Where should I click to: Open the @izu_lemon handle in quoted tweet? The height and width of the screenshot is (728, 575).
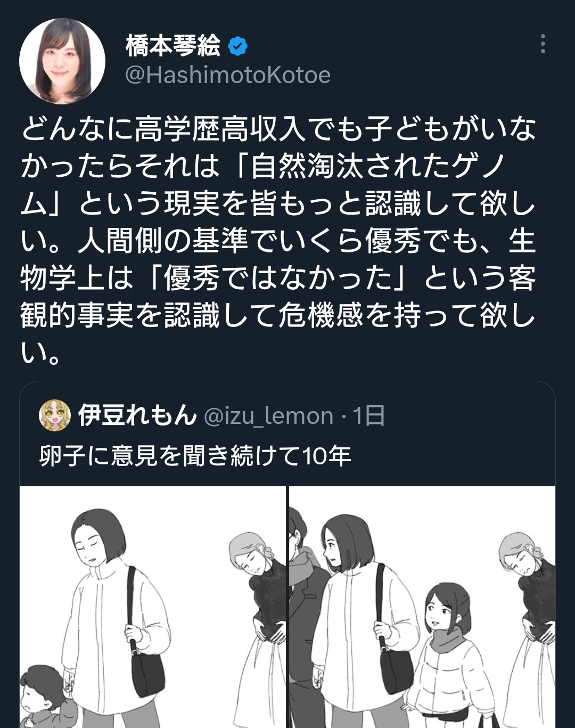click(269, 416)
